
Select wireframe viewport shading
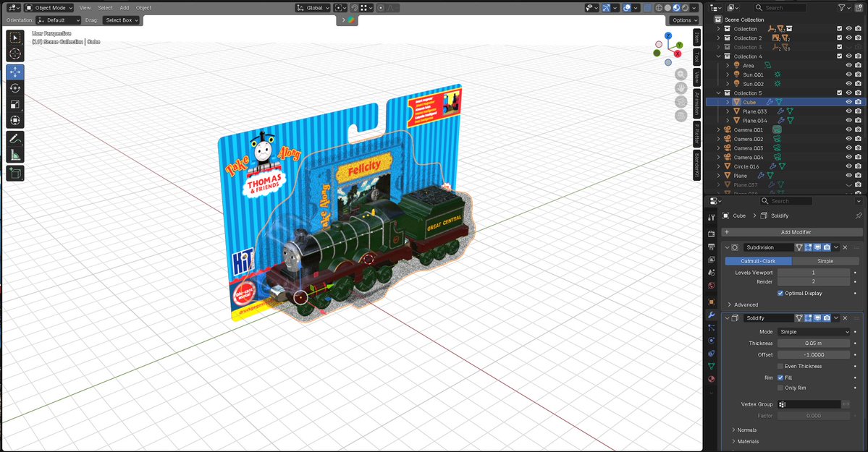tap(659, 8)
